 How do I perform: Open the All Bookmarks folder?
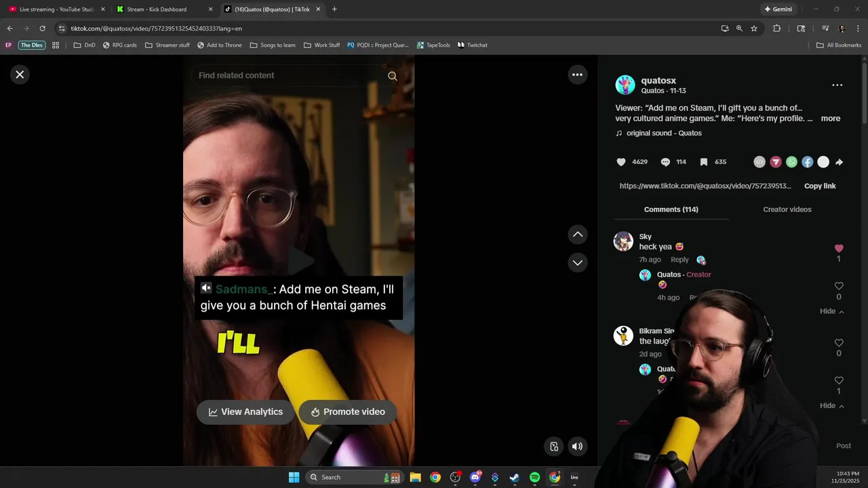(x=839, y=45)
